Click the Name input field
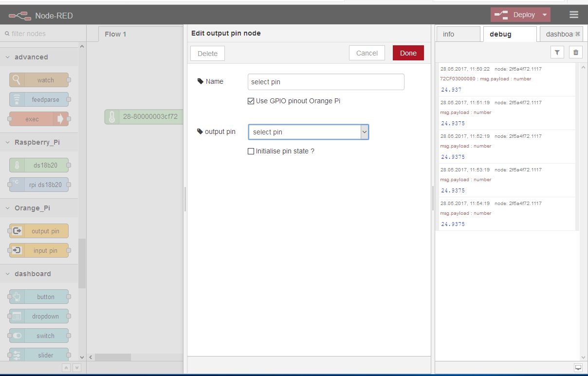Image resolution: width=588 pixels, height=376 pixels. [326, 82]
